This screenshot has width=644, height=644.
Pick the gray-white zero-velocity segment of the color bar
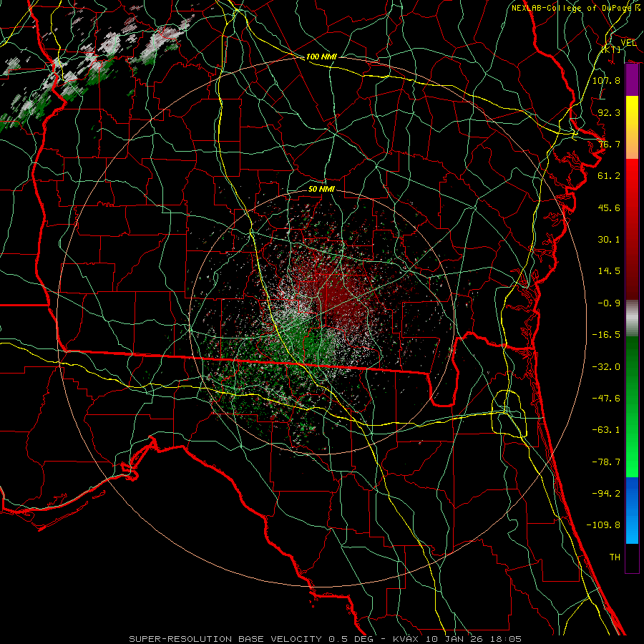click(632, 318)
